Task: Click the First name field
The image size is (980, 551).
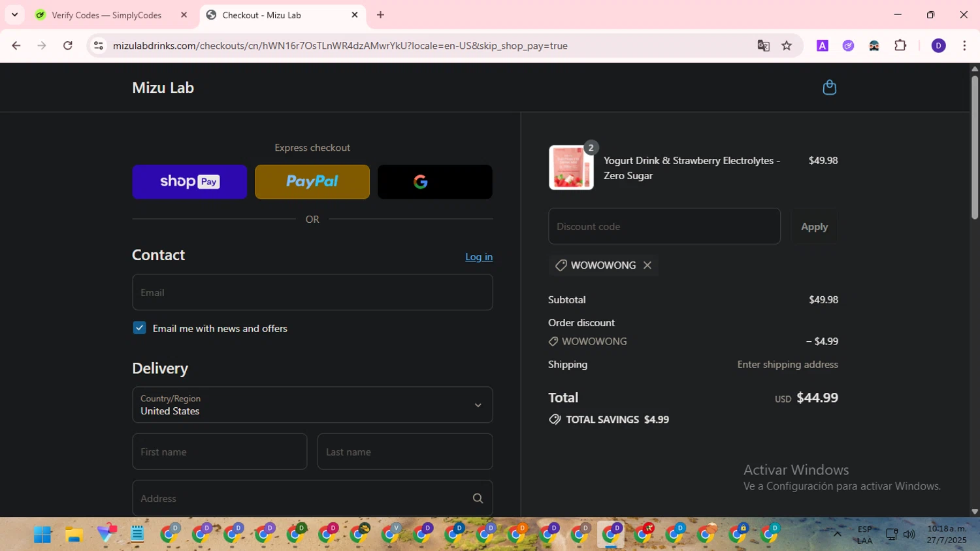Action: click(x=220, y=452)
